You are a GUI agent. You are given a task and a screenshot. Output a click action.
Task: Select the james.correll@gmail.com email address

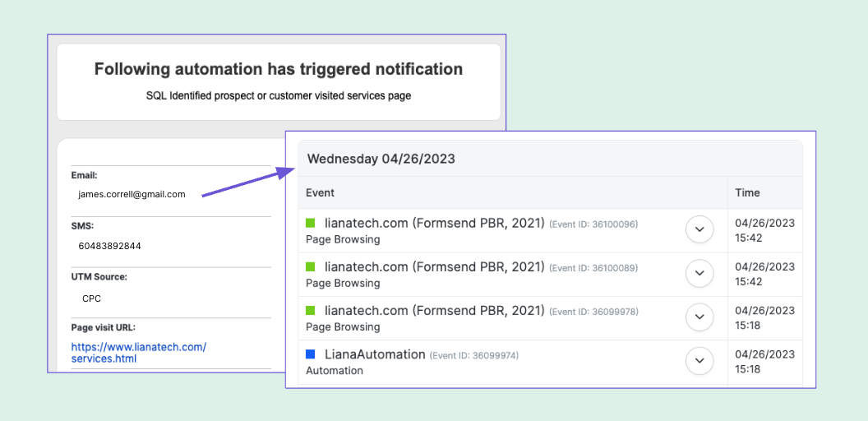click(x=132, y=195)
